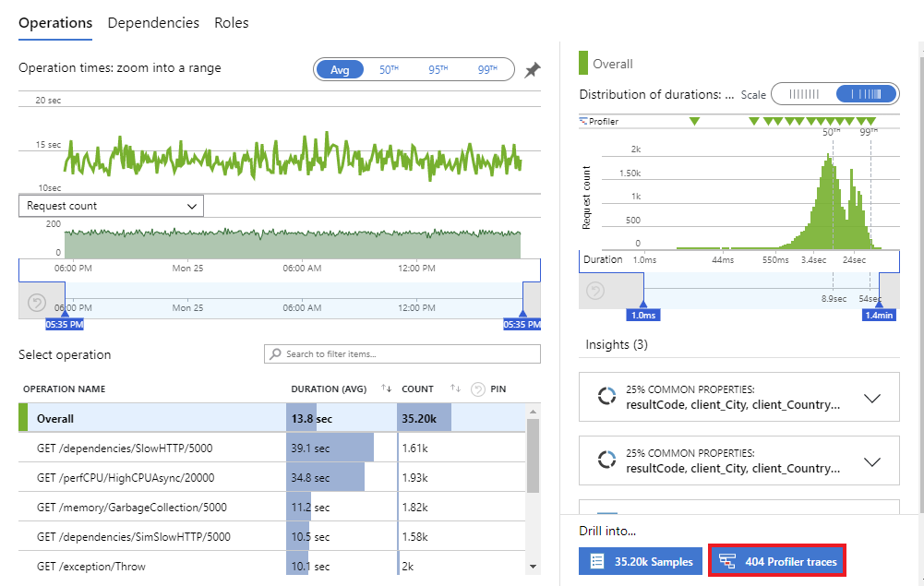Open the Dependencies tab

point(153,23)
